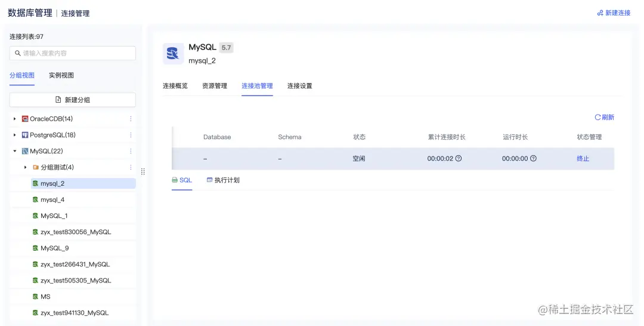Open the 执行计划 sub-tab
644x326 pixels.
coord(223,180)
